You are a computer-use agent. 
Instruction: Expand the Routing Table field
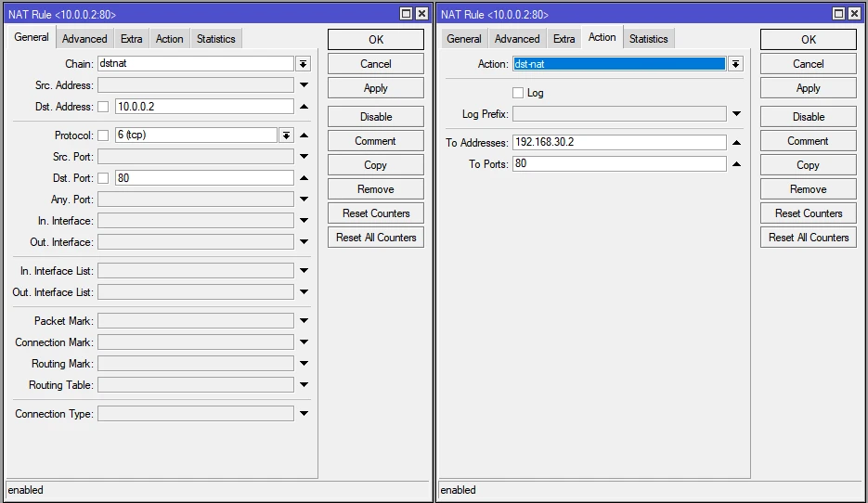304,385
